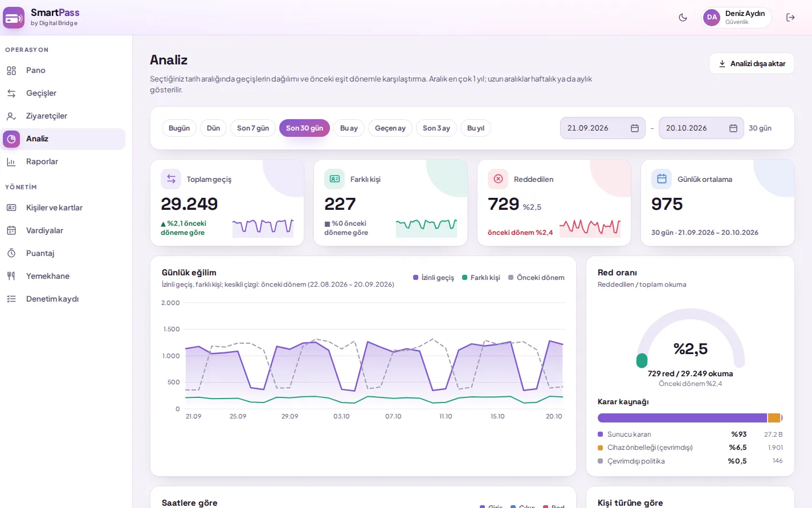The image size is (812, 508).
Task: Open the DA user avatar
Action: pos(712,18)
